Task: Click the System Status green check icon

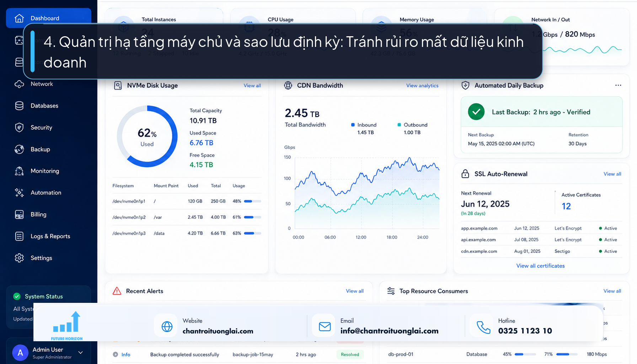Action: (17, 296)
